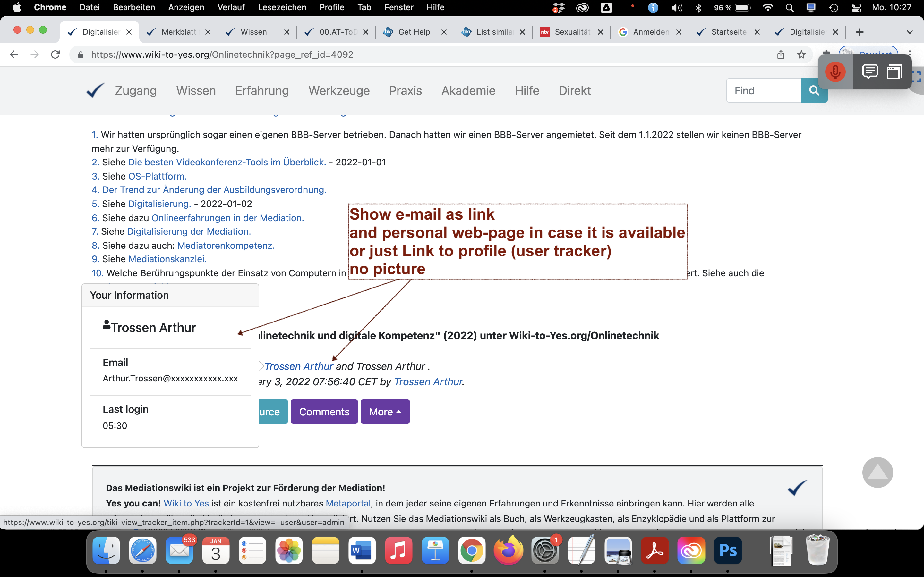Screen dimensions: 924x577
Task: Open Photoshop from the dock
Action: click(727, 551)
